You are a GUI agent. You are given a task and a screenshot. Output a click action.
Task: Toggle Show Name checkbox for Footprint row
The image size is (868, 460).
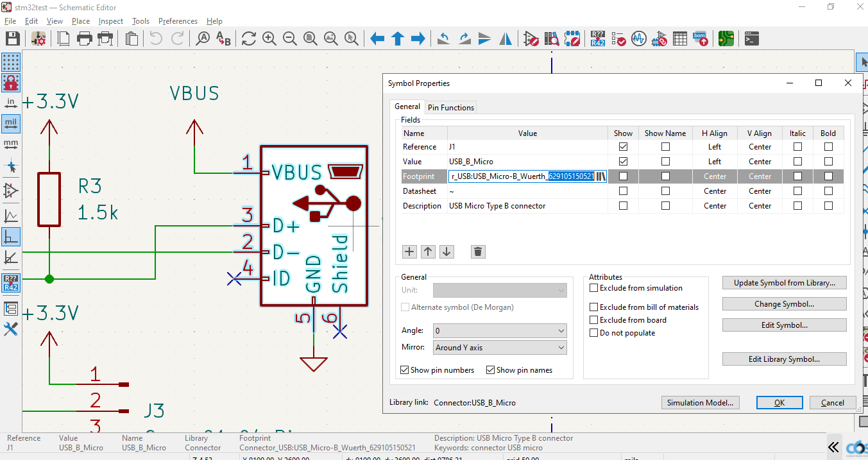pos(665,176)
